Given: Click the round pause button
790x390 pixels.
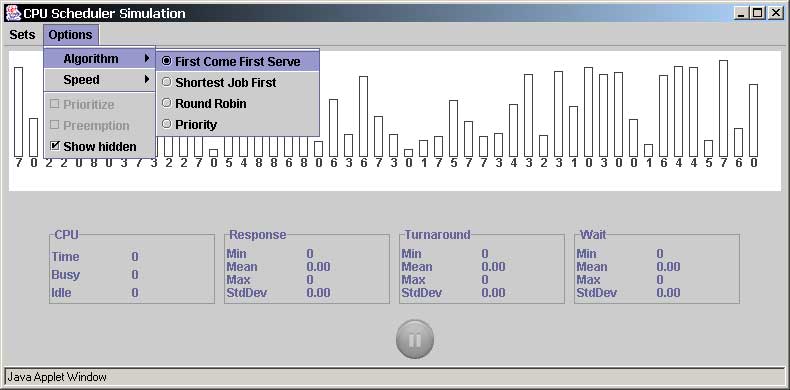Looking at the screenshot, I should [x=415, y=340].
